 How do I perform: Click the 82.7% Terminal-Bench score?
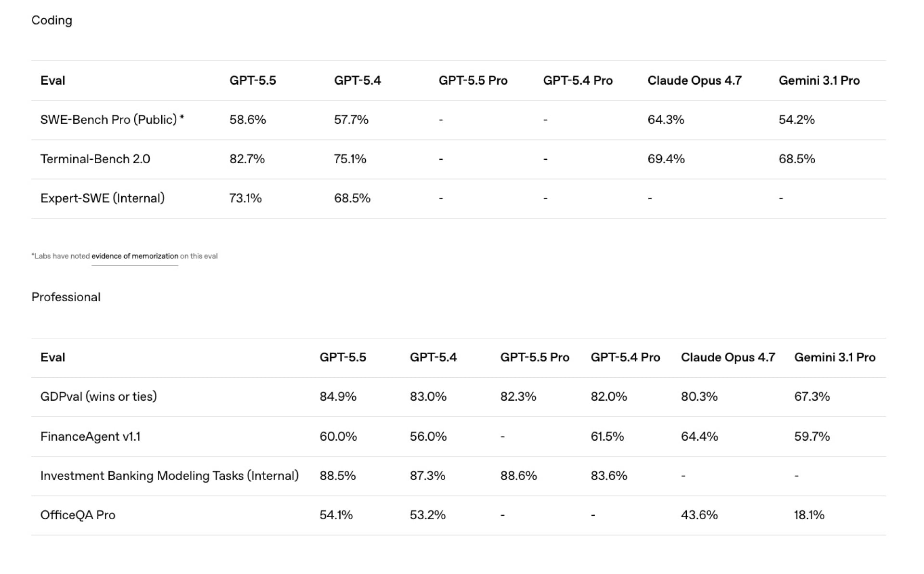(x=247, y=159)
